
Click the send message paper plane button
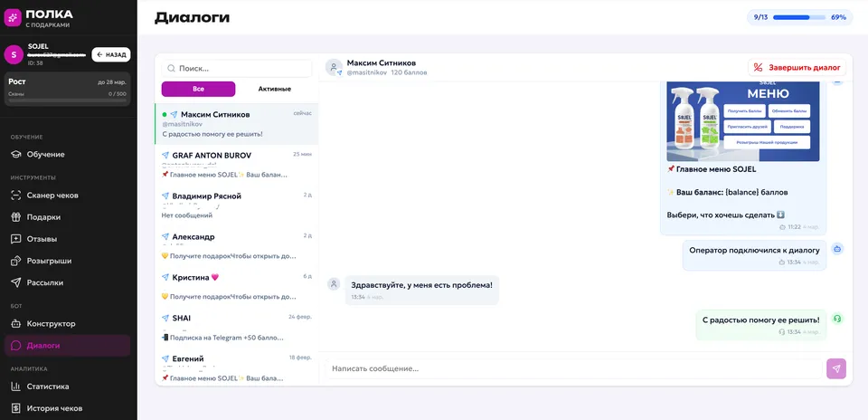(x=836, y=368)
